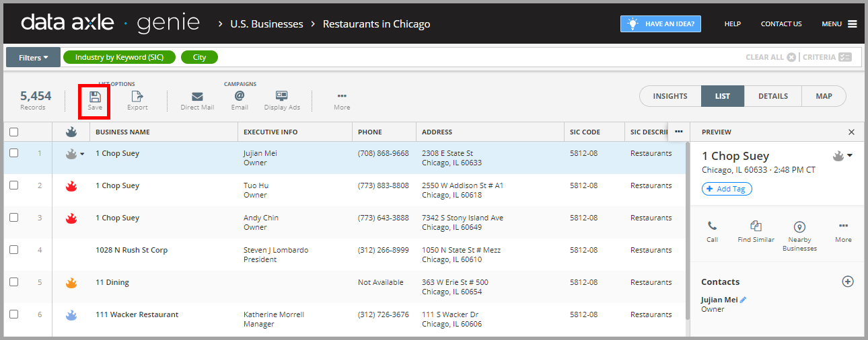Add a contact with plus icon
The image size is (868, 340).
(848, 282)
